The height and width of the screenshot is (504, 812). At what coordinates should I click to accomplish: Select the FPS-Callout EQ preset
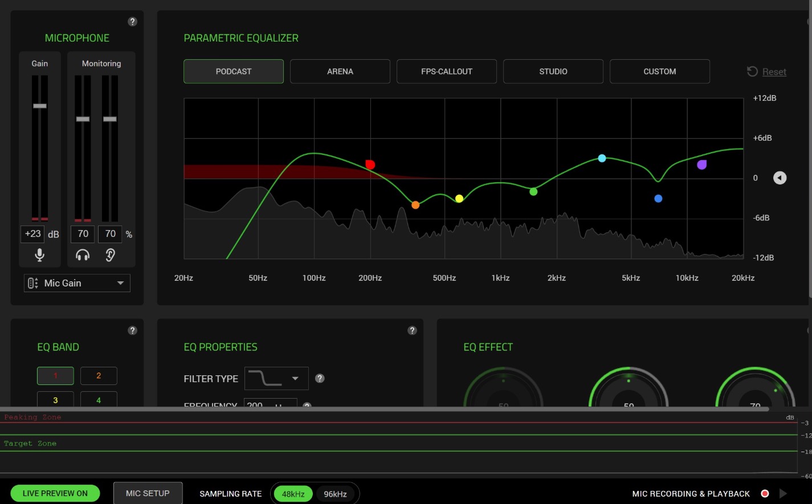tap(447, 71)
